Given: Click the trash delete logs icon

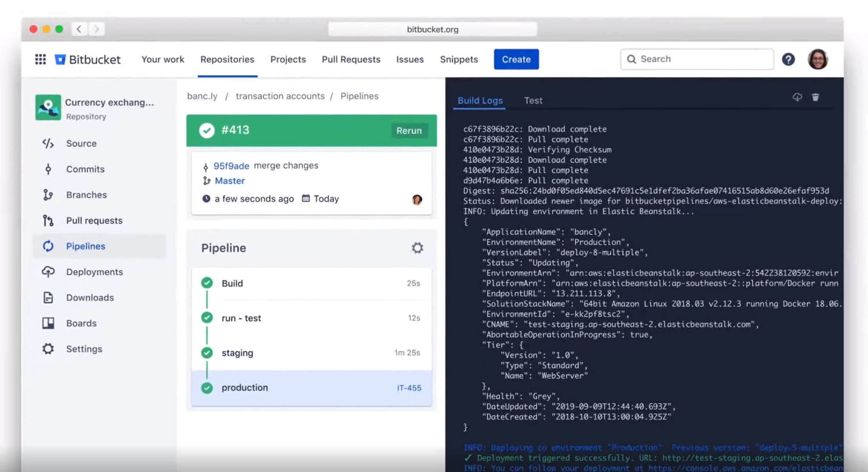Looking at the screenshot, I should click(x=815, y=97).
